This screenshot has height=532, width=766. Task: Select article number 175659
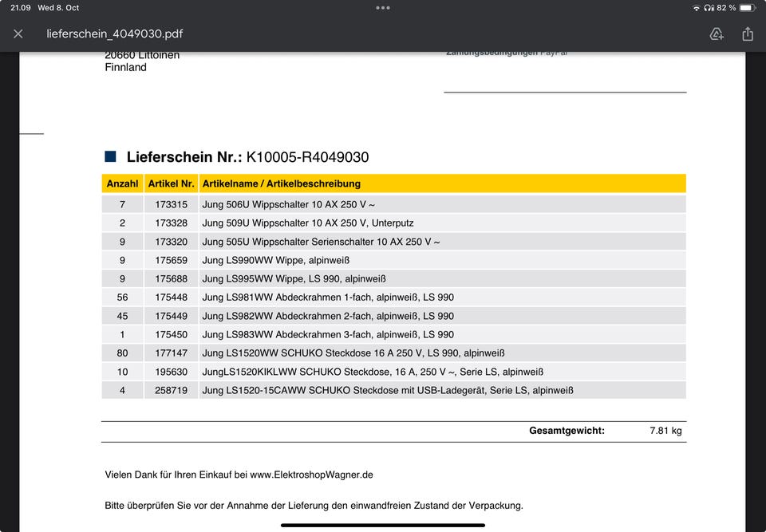point(171,260)
